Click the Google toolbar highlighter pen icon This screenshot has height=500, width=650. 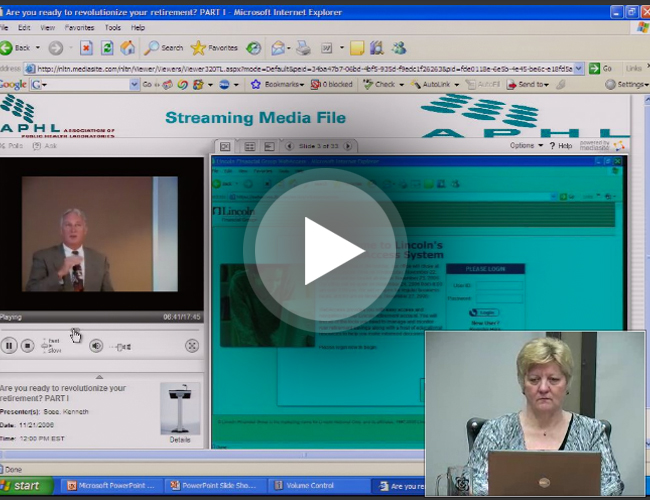[560, 85]
